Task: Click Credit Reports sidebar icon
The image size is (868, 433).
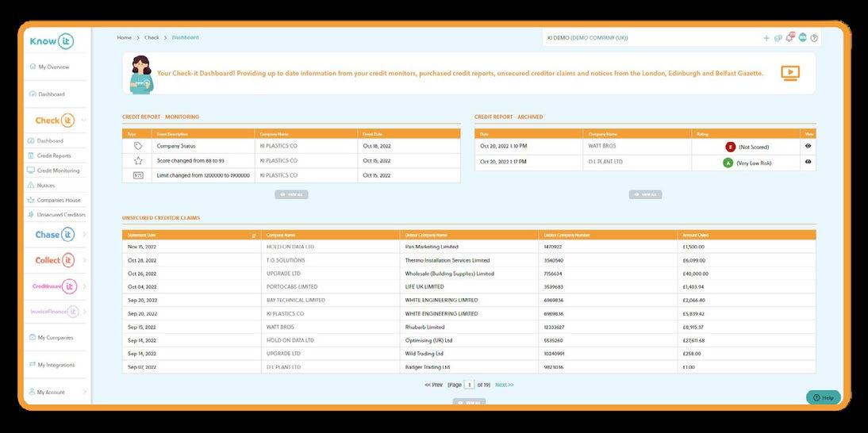Action: coord(31,156)
